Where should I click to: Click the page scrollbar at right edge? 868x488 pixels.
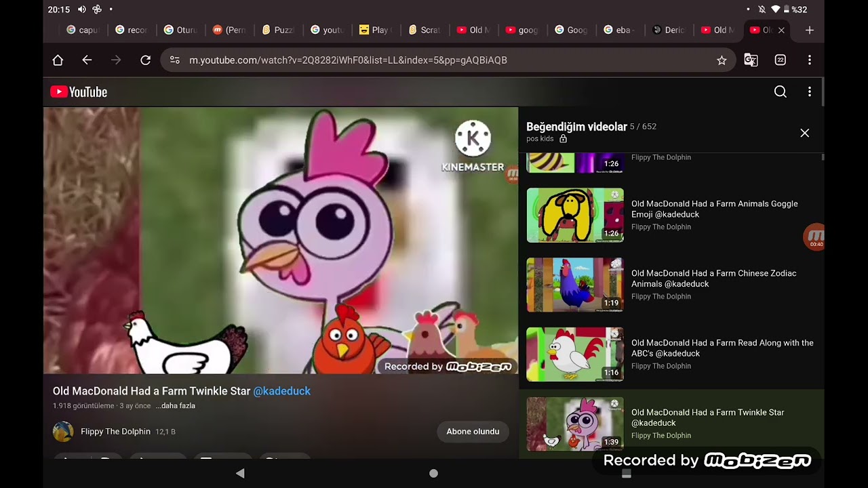pyautogui.click(x=823, y=91)
